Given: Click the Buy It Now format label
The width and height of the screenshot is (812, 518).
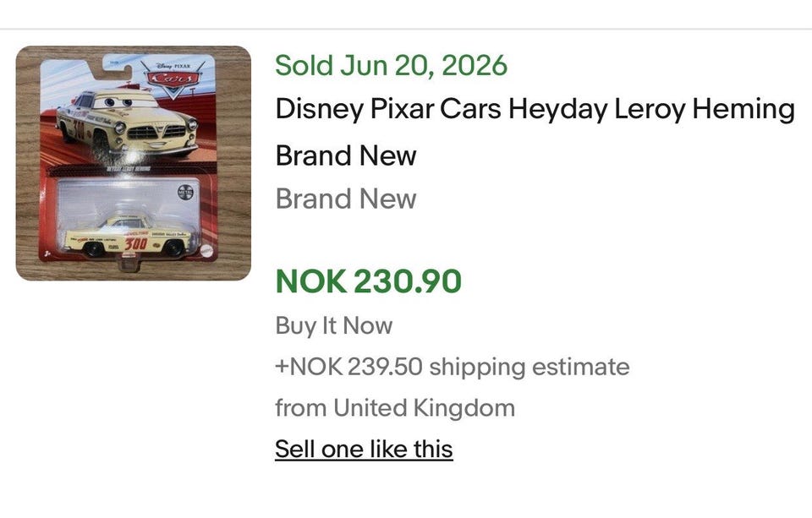Looking at the screenshot, I should pos(334,325).
